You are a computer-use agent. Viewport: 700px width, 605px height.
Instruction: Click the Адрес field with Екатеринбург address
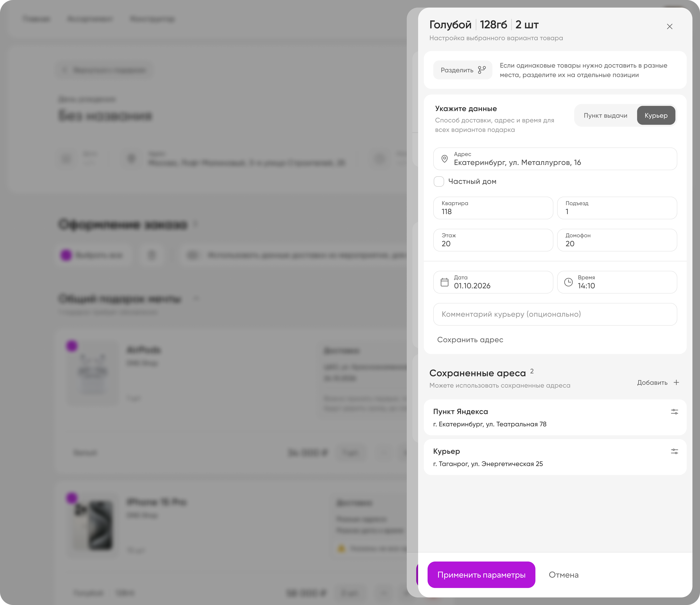[x=555, y=159]
